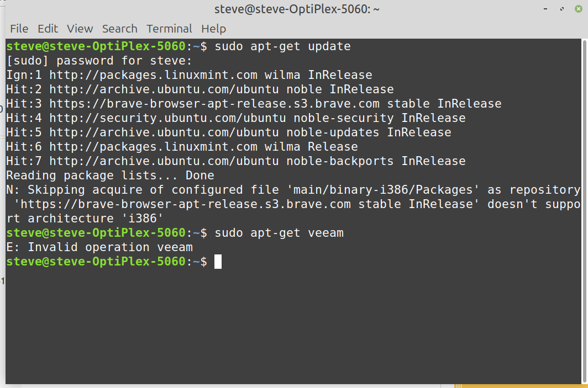Open the View menu

pos(80,29)
